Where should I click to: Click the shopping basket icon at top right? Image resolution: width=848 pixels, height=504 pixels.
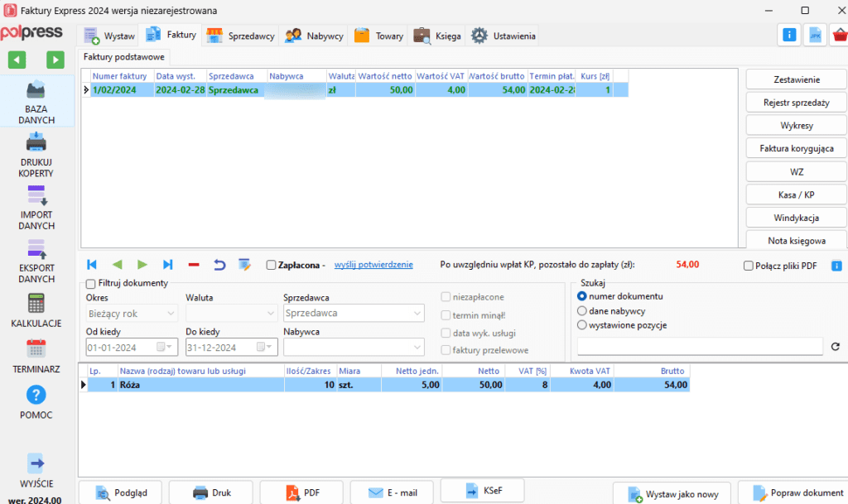coord(840,35)
